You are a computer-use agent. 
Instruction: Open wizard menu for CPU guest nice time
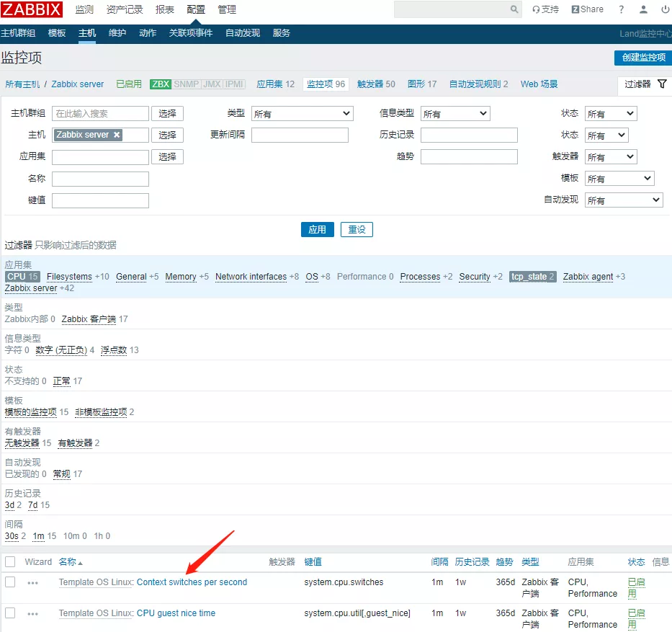(x=32, y=614)
